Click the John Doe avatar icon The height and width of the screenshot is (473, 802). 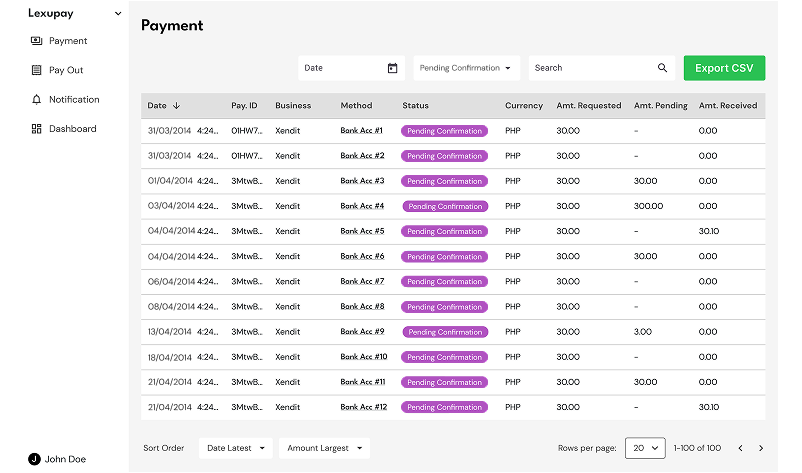34,459
